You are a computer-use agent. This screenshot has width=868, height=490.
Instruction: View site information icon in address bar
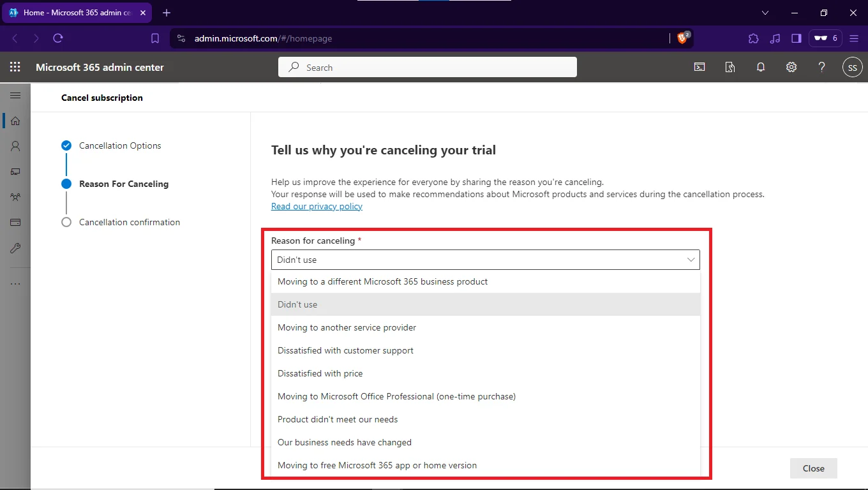pyautogui.click(x=181, y=38)
